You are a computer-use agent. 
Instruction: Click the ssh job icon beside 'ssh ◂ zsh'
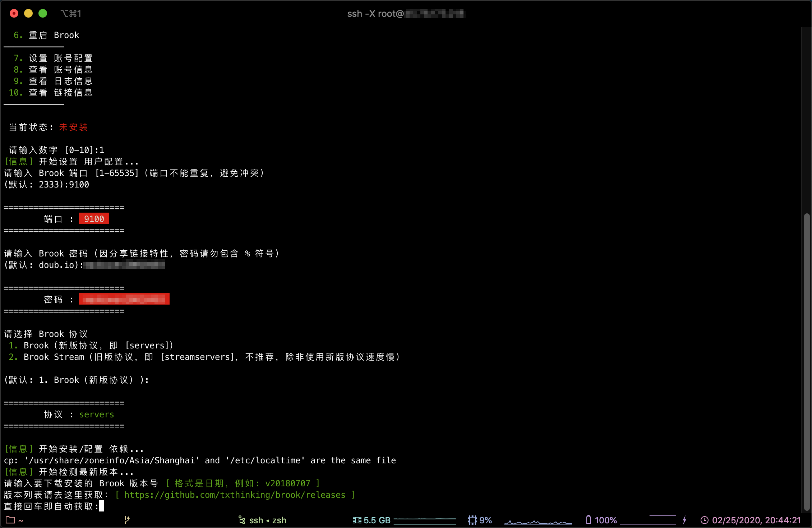[x=242, y=520]
